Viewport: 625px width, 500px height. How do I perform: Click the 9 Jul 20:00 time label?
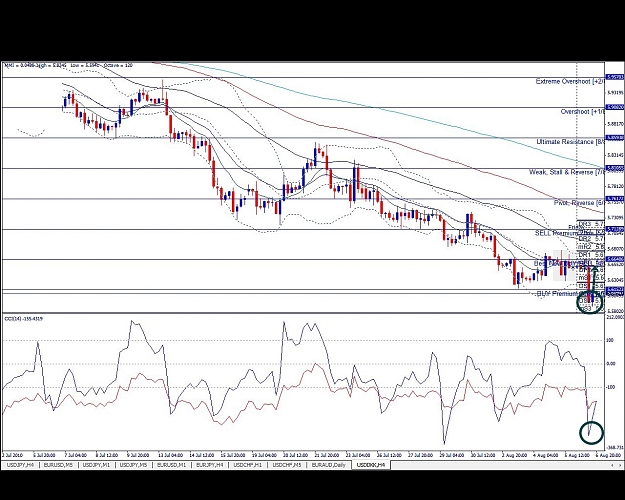(x=138, y=455)
